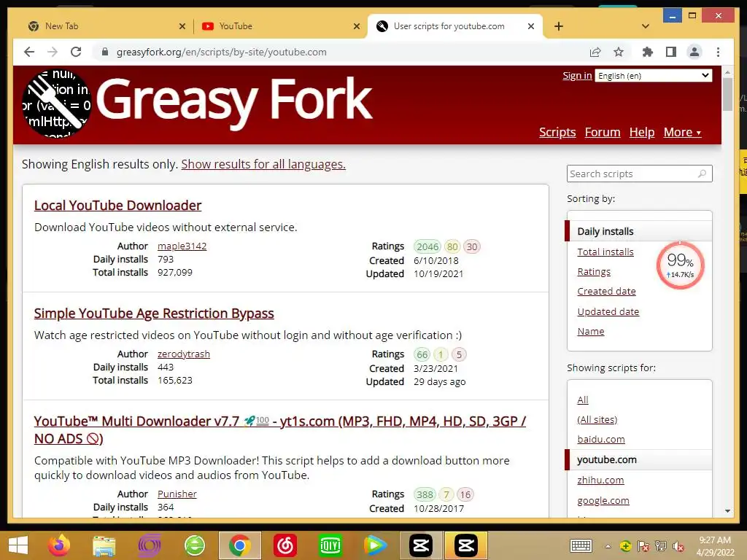Open Local YouTube Downloader script
Image resolution: width=747 pixels, height=560 pixels.
tap(117, 205)
